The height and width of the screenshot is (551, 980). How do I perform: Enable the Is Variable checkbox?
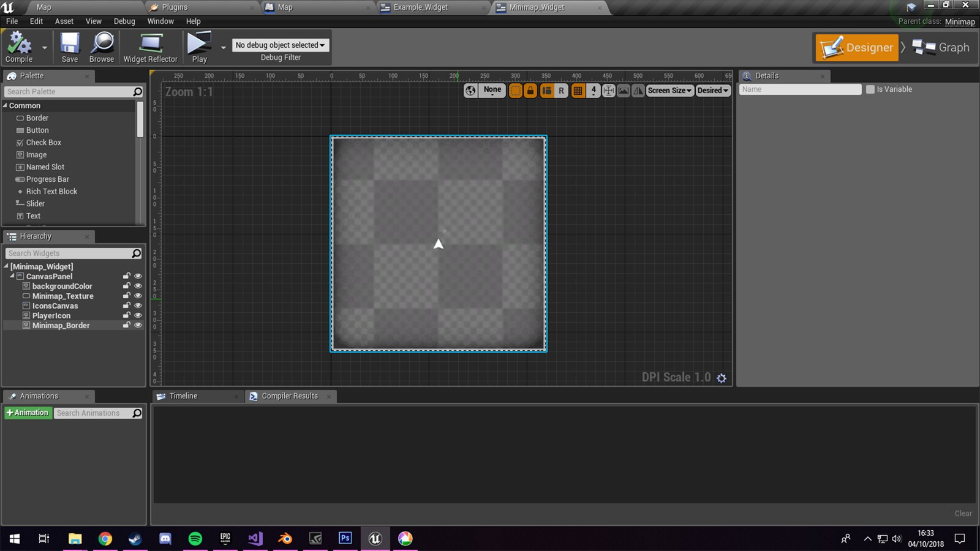point(870,89)
